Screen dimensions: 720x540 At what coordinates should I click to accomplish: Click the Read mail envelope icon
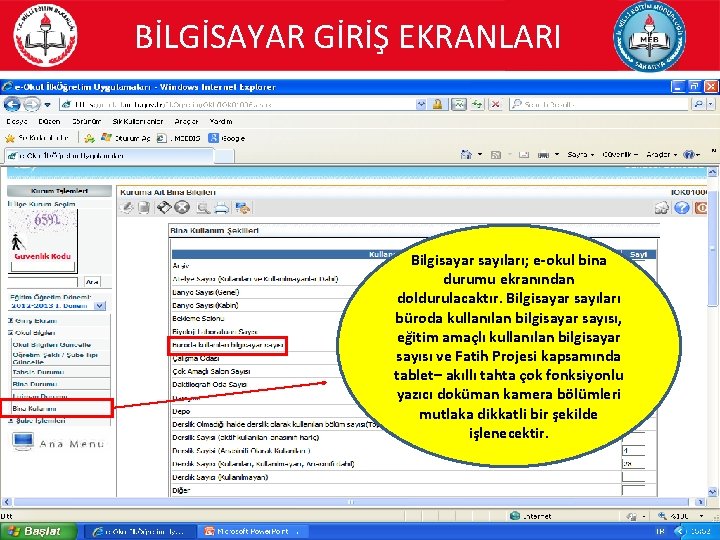point(524,155)
